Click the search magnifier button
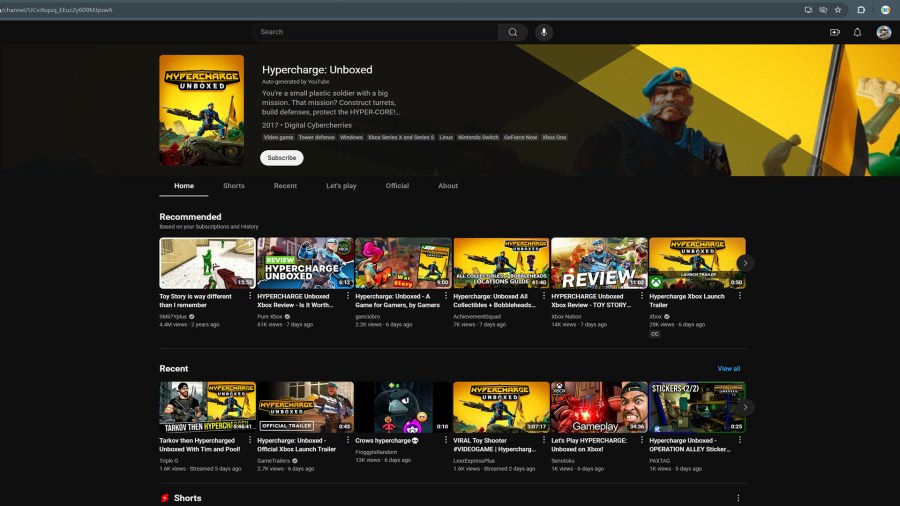This screenshot has height=506, width=900. pyautogui.click(x=513, y=32)
